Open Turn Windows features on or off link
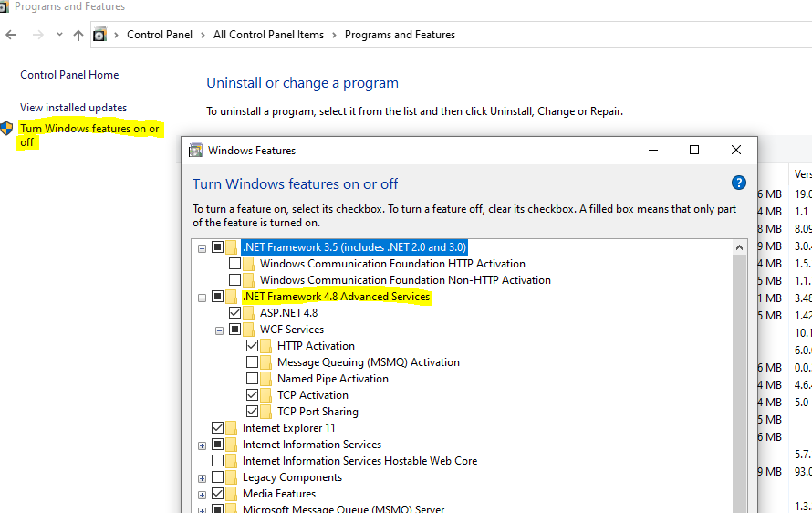 point(89,135)
